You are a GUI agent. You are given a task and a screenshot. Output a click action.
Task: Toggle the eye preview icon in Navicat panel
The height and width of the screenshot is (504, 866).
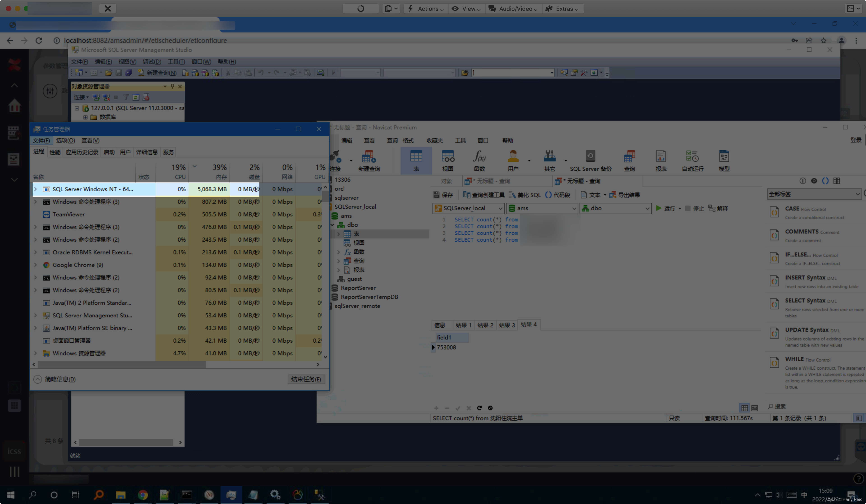point(814,181)
